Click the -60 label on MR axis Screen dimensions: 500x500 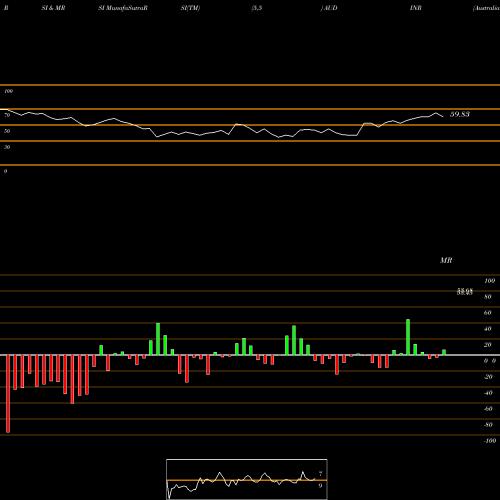point(488,409)
